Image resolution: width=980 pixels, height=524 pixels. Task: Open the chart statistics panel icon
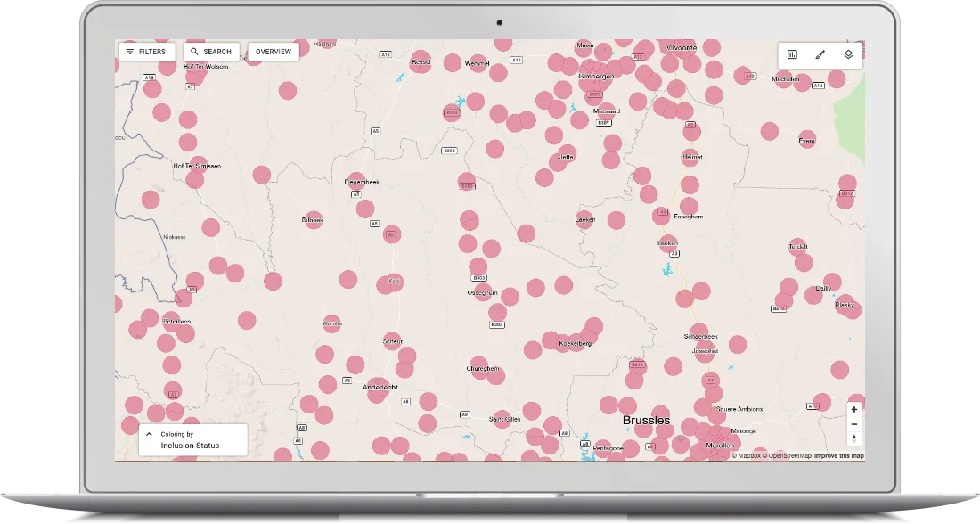[792, 54]
